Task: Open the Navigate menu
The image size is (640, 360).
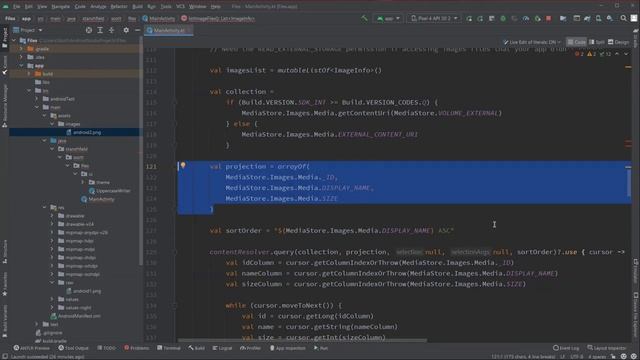Action: (x=60, y=7)
